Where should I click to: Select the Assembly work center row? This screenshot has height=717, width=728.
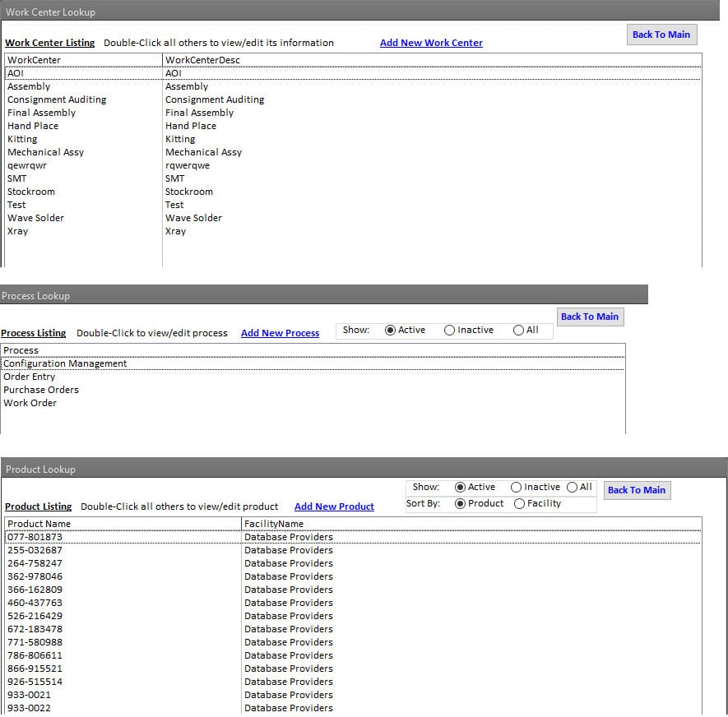pyautogui.click(x=353, y=87)
